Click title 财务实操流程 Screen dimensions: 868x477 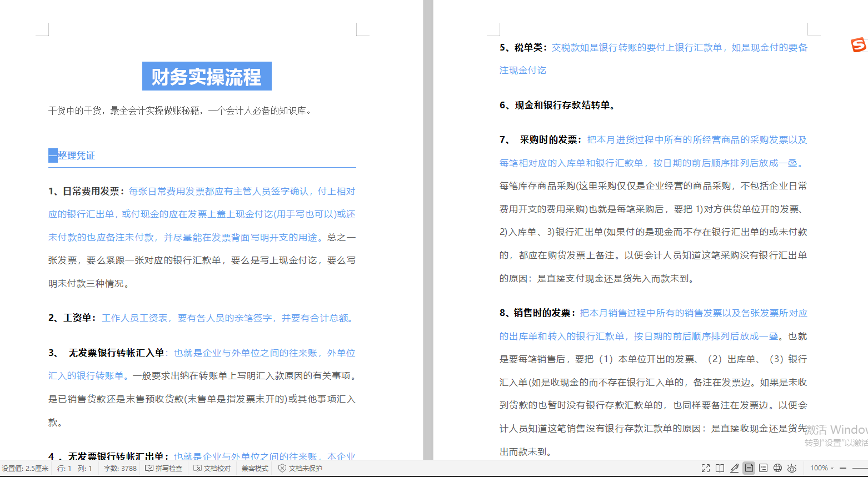207,76
